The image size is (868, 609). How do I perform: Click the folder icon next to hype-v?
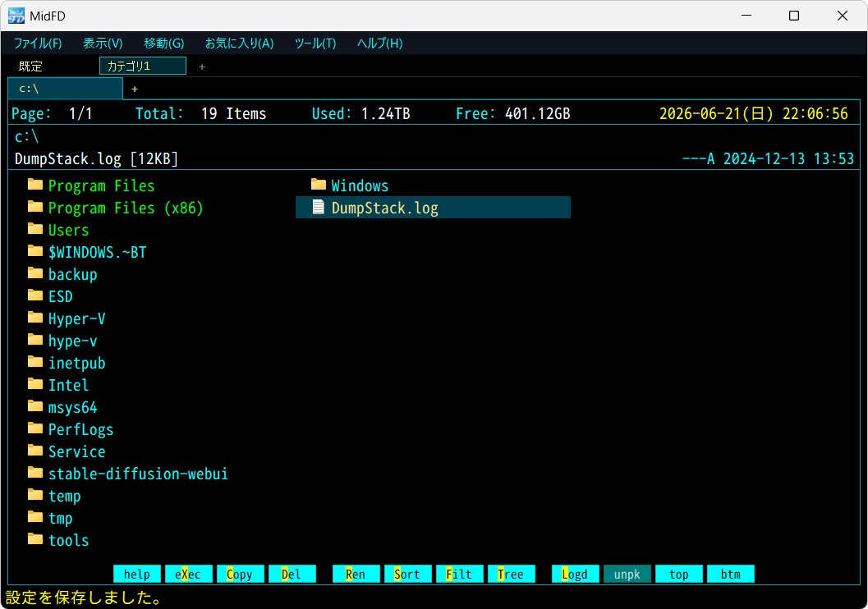(x=34, y=339)
